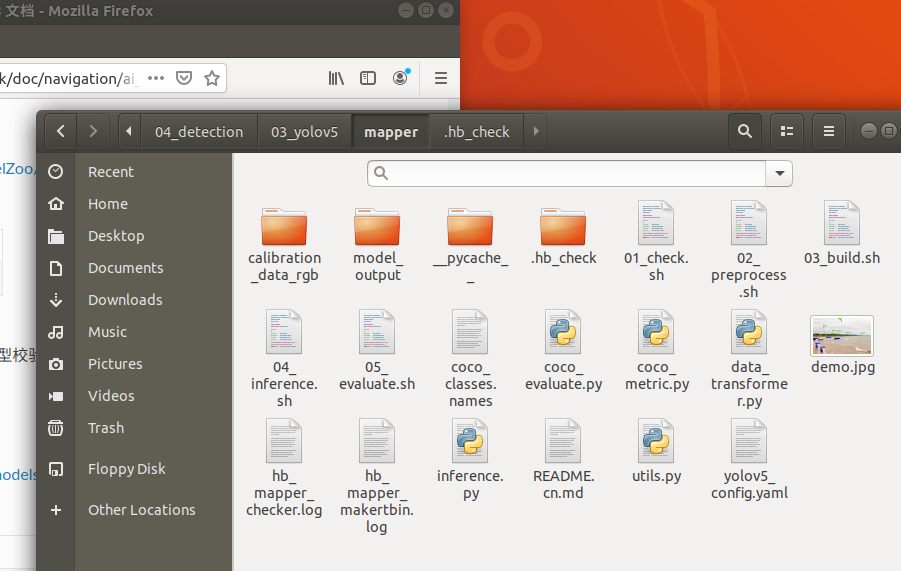Go back to previous folder

pyautogui.click(x=61, y=131)
